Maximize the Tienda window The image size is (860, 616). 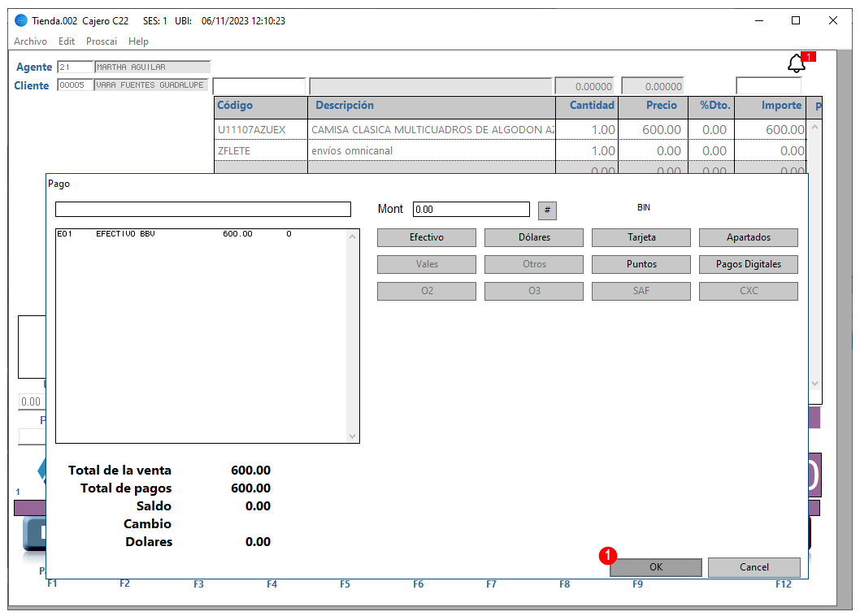coord(796,21)
